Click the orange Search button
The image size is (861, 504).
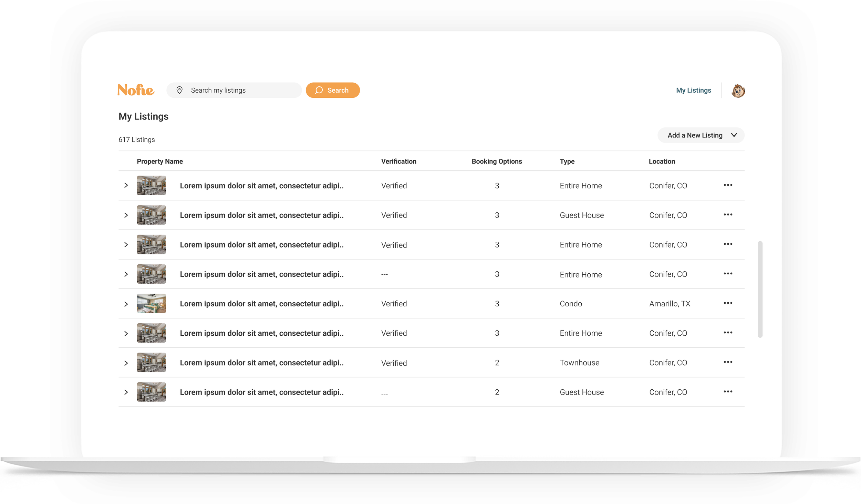(332, 90)
